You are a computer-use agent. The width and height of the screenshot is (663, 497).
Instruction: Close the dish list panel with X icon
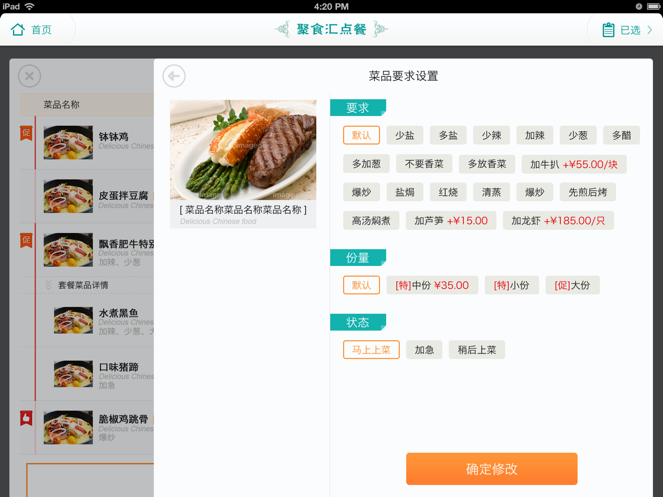coord(29,76)
